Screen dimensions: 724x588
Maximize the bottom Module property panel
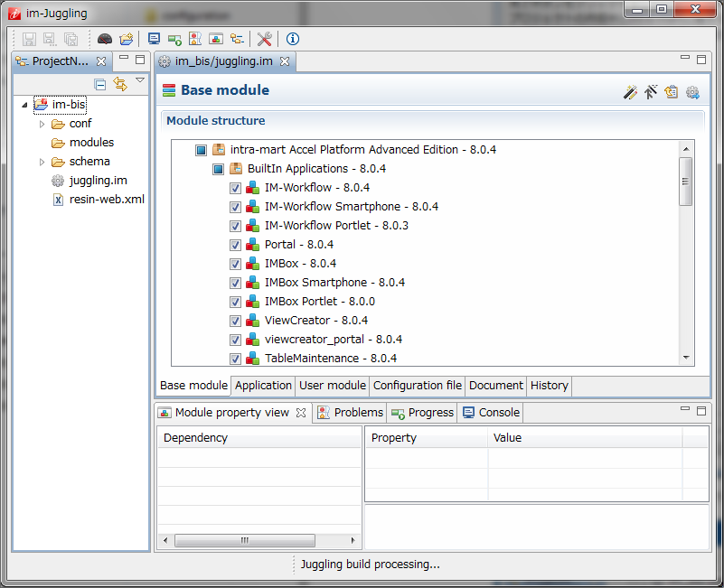coord(701,410)
